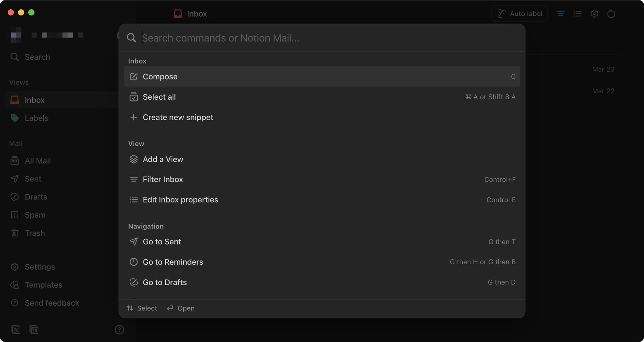Select the Compose command
Screen dimensions: 644x342
pyautogui.click(x=322, y=76)
